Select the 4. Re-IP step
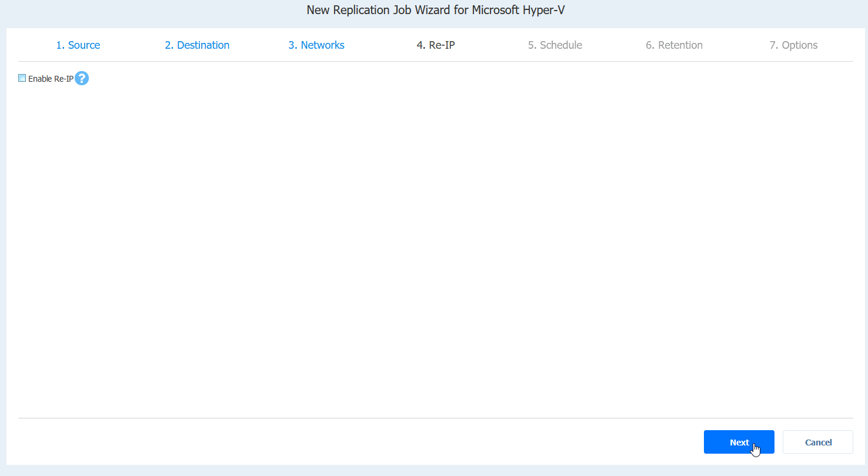Viewport: 868px width, 476px height. click(x=436, y=45)
